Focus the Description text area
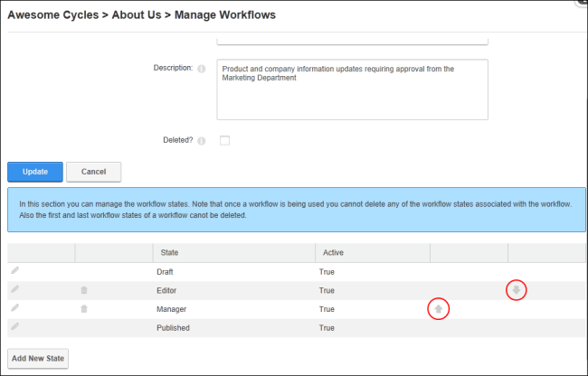Image resolution: width=588 pixels, height=376 pixels. [x=353, y=89]
